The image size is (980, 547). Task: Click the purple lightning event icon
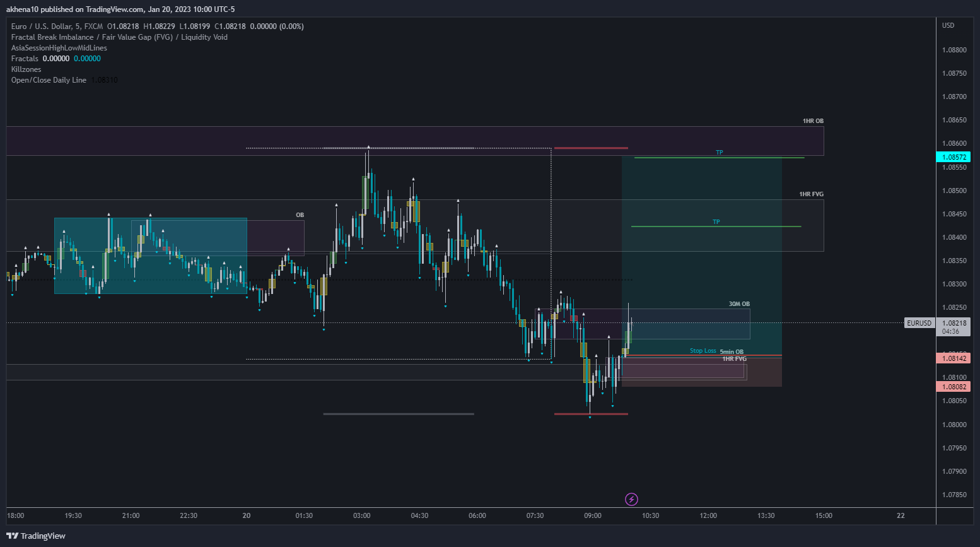tap(631, 500)
